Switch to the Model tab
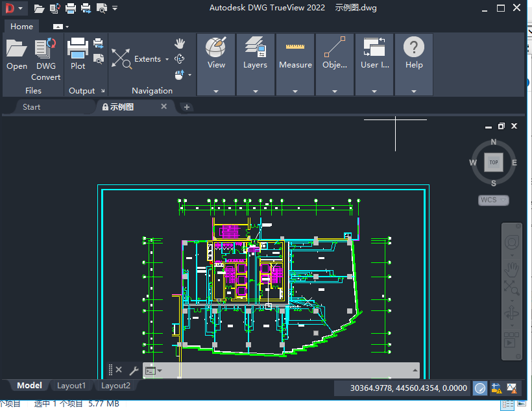 [x=29, y=386]
